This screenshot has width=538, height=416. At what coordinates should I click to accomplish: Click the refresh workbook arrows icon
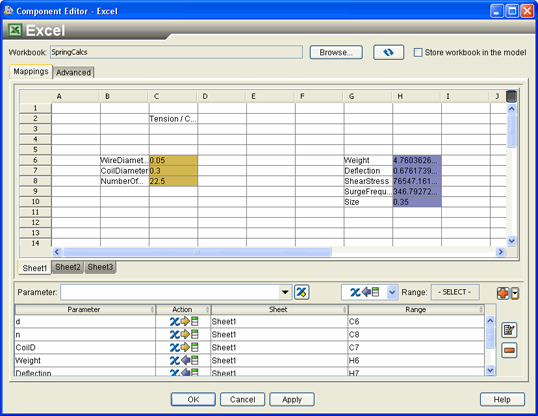pyautogui.click(x=388, y=53)
